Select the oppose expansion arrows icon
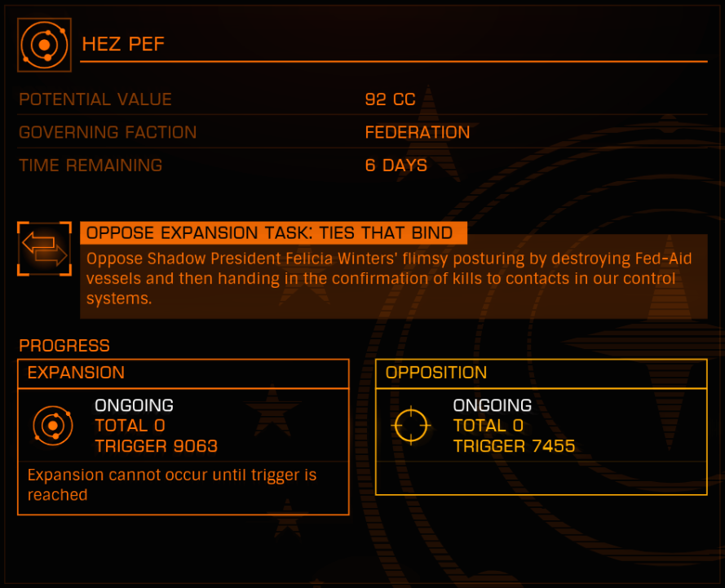725x588 pixels. [44, 249]
